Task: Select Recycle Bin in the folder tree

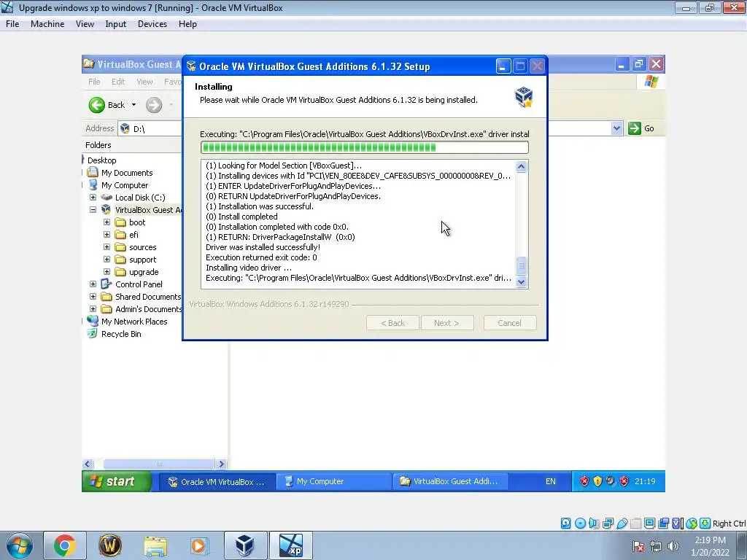Action: click(121, 334)
